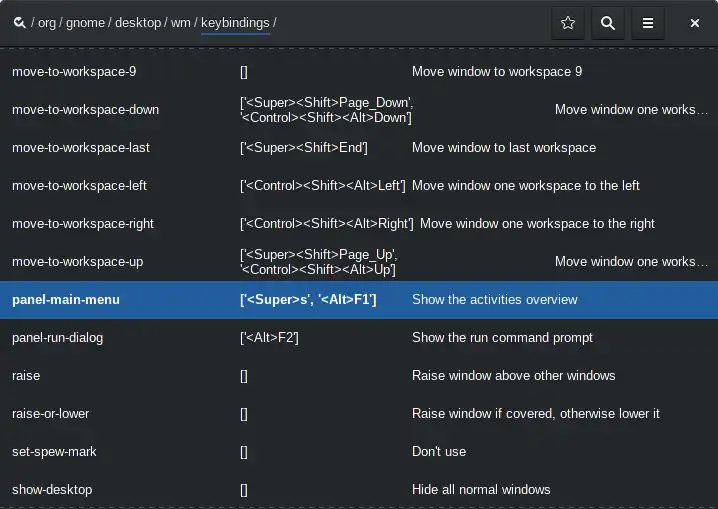Open the panel-run-dialog key
718x509 pixels.
point(359,338)
